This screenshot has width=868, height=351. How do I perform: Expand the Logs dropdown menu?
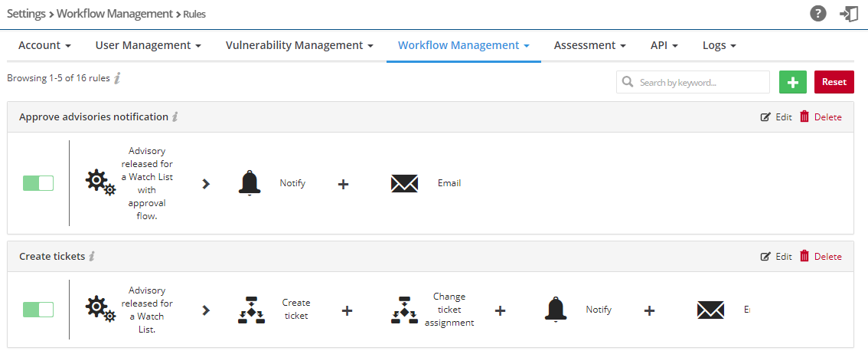coord(719,45)
